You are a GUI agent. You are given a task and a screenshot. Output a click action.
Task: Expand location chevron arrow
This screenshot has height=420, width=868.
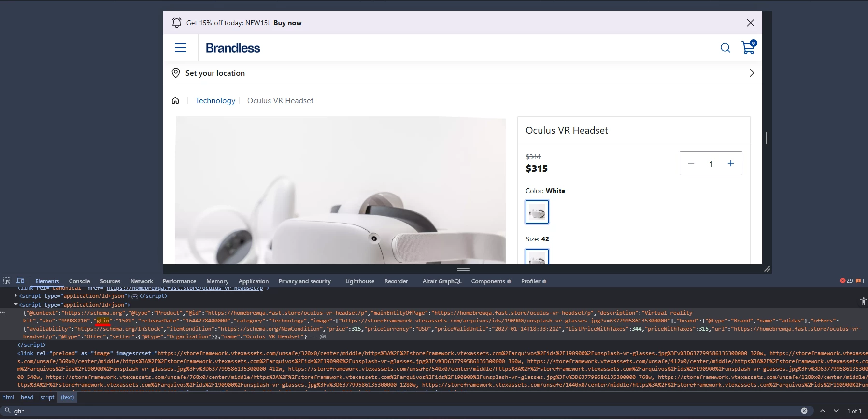751,73
